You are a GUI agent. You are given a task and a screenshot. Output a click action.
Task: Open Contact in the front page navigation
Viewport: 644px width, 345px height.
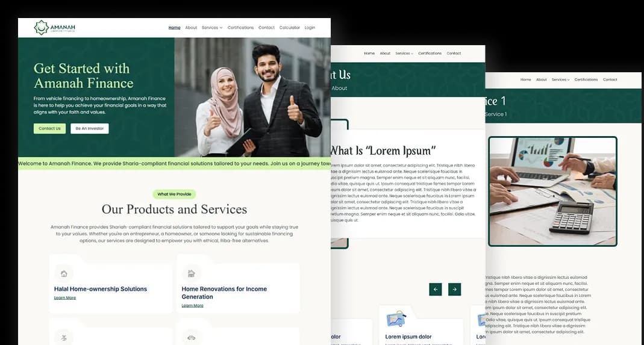(266, 28)
